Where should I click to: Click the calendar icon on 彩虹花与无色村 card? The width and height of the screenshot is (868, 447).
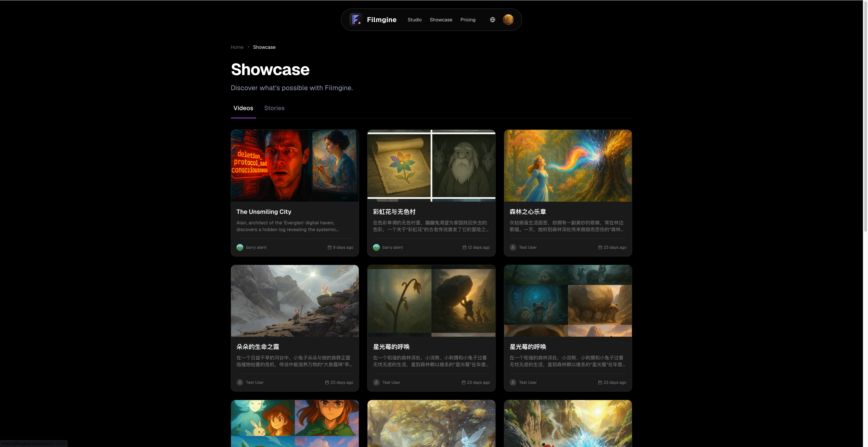pos(465,247)
